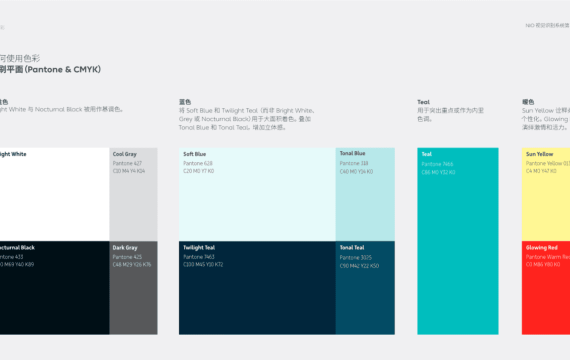The image size is (570, 360).
Task: Click the Cool Gray CMYK value text
Action: click(129, 171)
